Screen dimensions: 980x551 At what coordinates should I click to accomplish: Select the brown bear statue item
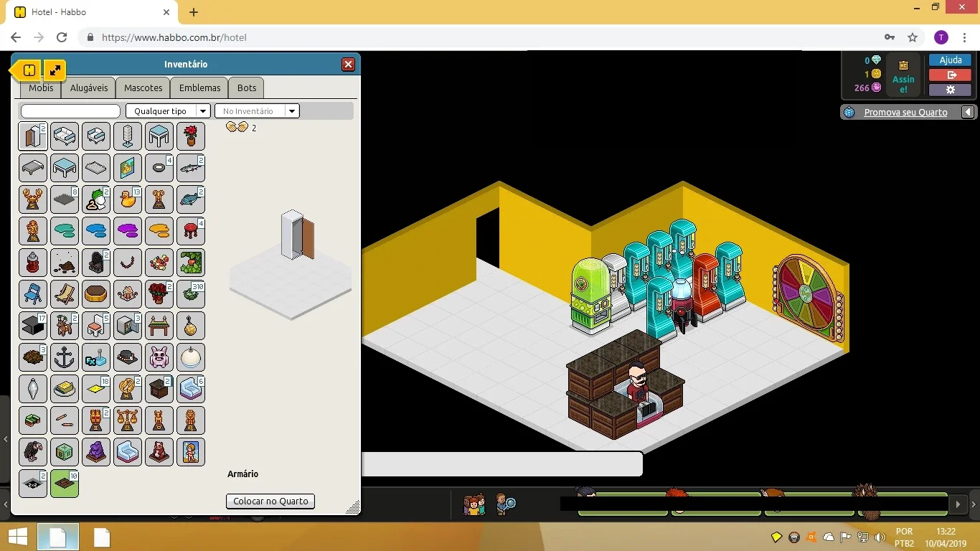point(159,452)
